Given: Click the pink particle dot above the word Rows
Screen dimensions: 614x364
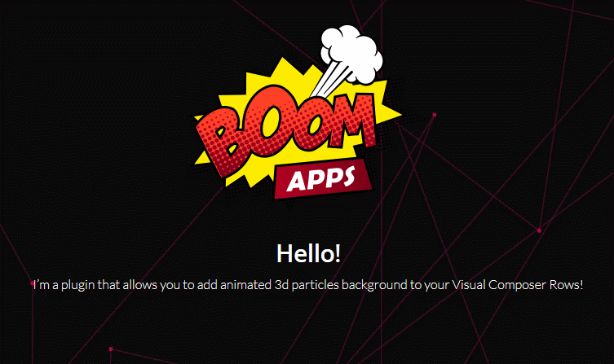Looking at the screenshot, I should pos(539,230).
